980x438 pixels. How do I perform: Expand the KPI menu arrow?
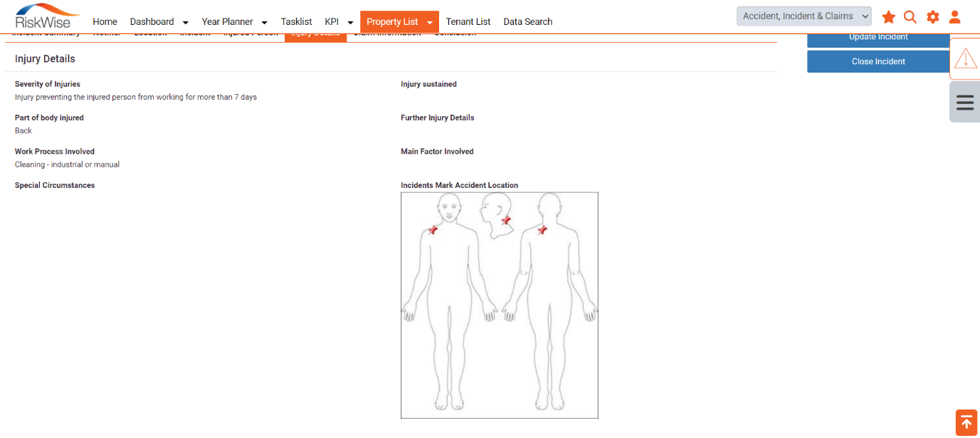point(350,22)
